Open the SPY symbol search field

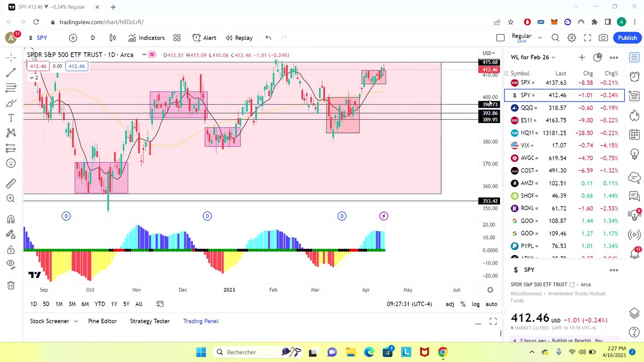[38, 38]
